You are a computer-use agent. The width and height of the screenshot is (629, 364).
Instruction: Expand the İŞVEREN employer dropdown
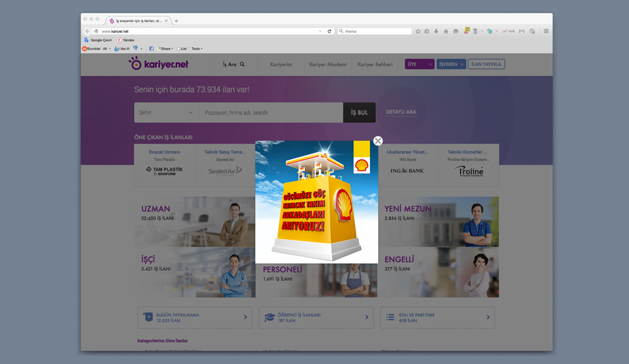coord(451,64)
